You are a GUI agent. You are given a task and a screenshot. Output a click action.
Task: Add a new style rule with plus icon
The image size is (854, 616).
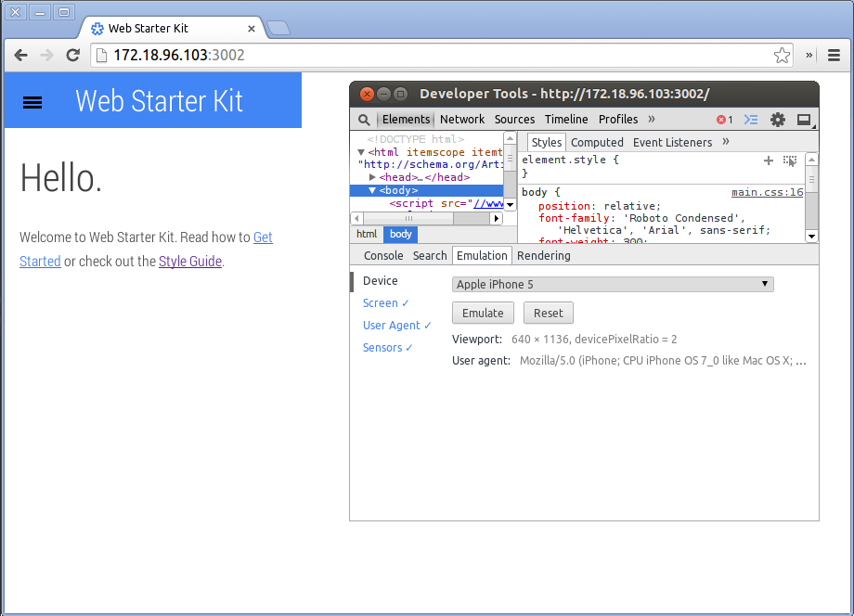coord(769,160)
